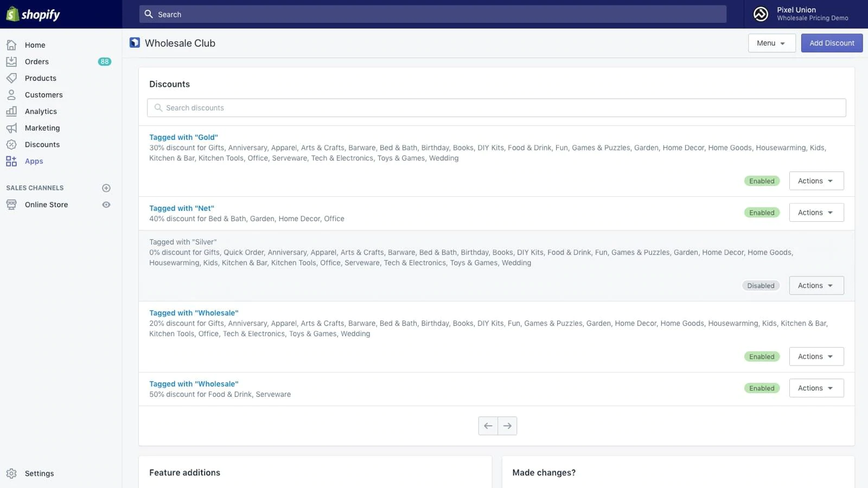Click the Home sidebar icon
868x488 pixels.
tap(11, 45)
